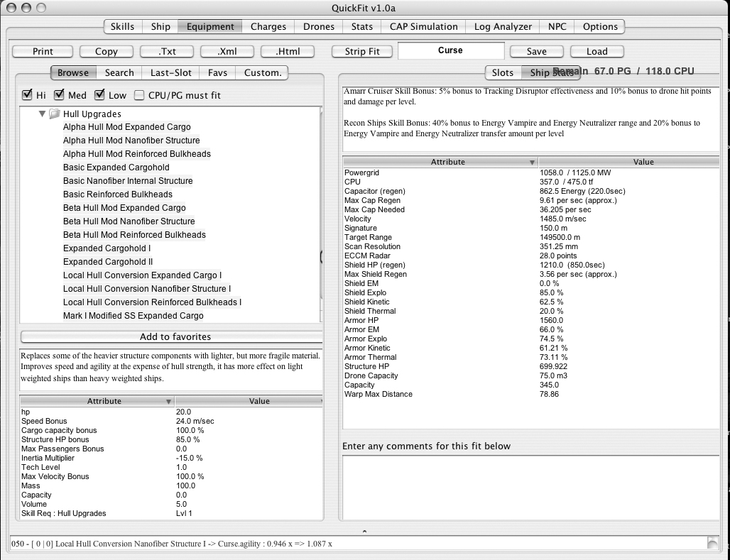
Task: Click the Hull Upgrades folder icon
Action: [55, 114]
